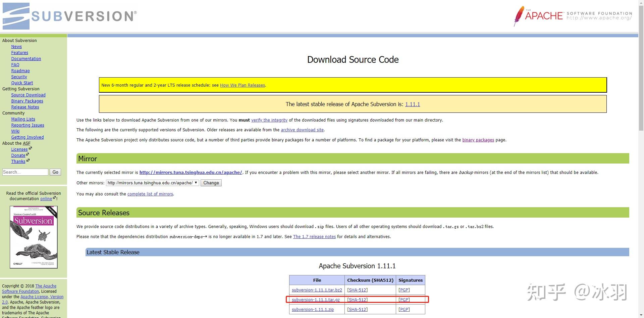Viewport: 644px width, 318px height.
Task: Click the Subversion logo in the header
Action: tap(70, 16)
